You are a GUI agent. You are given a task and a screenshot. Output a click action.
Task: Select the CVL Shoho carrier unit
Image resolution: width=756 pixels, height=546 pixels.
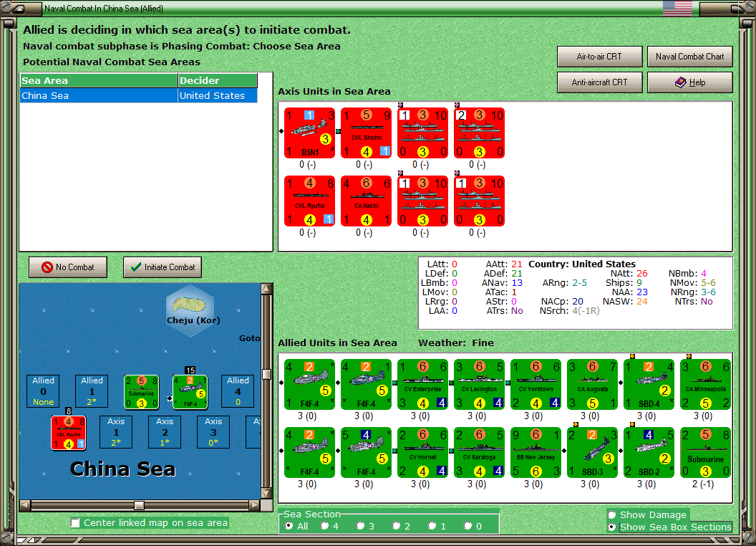(366, 133)
